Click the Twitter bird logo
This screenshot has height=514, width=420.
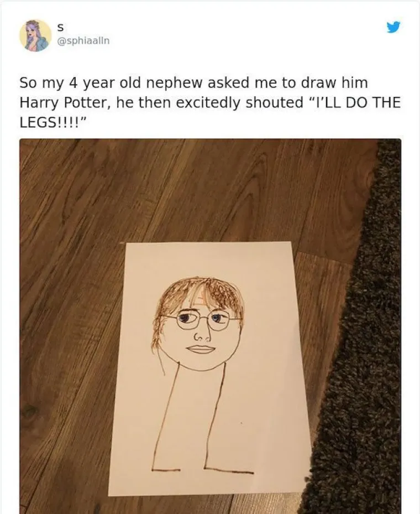click(393, 27)
